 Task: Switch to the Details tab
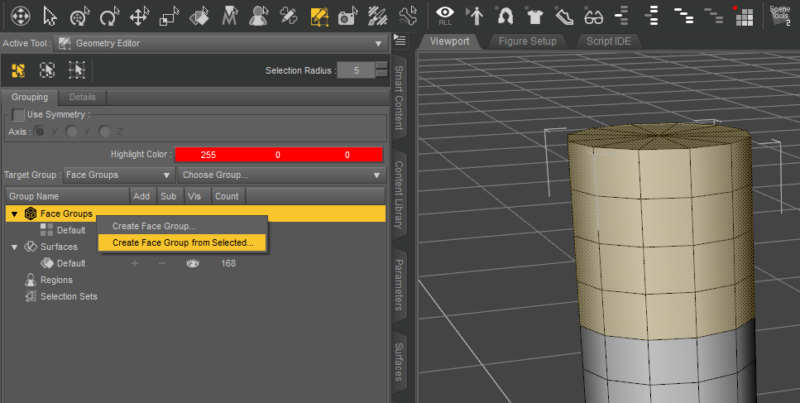point(82,97)
